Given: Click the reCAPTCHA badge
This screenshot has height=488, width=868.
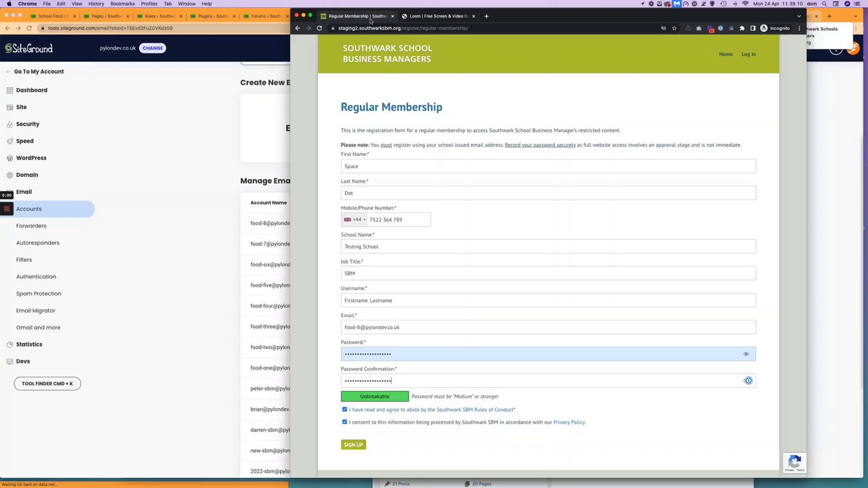Looking at the screenshot, I should click(x=794, y=462).
